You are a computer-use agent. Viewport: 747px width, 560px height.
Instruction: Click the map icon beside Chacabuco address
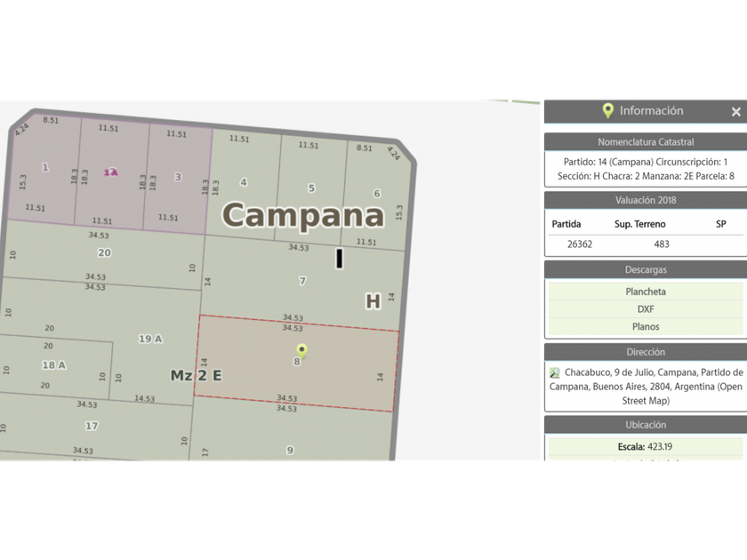[x=555, y=372]
